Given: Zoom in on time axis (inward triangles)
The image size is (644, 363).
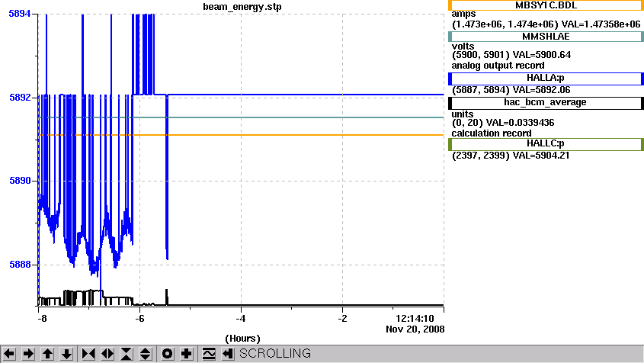Looking at the screenshot, I should [x=88, y=354].
